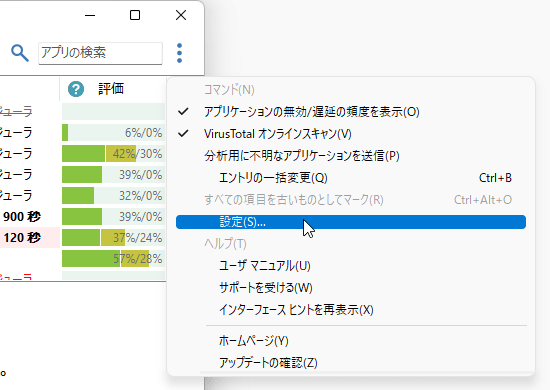Click the 42%/30% rating bar

click(113, 154)
